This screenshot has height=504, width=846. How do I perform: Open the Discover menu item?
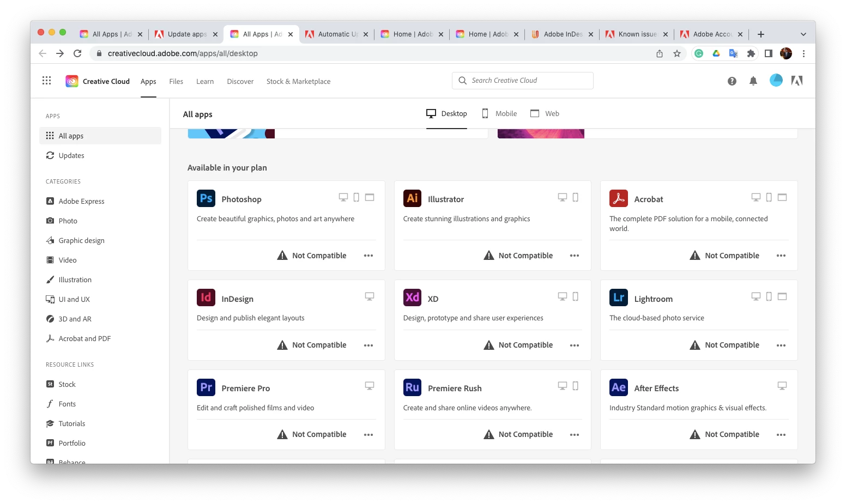coord(240,82)
